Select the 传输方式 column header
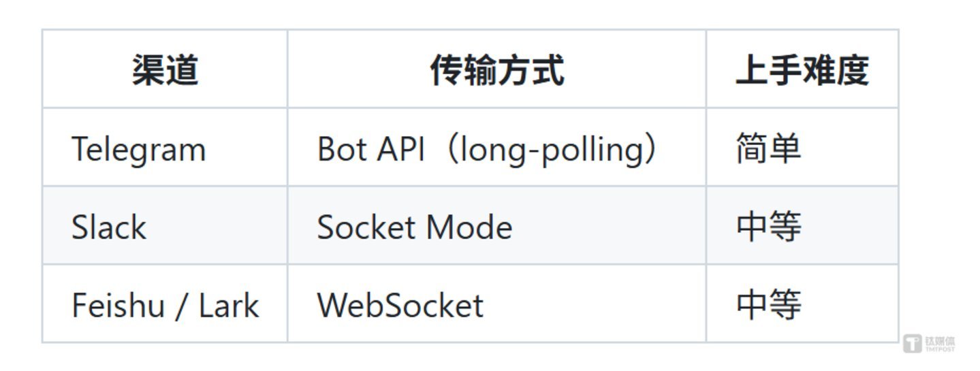This screenshot has height=371, width=980. [496, 69]
